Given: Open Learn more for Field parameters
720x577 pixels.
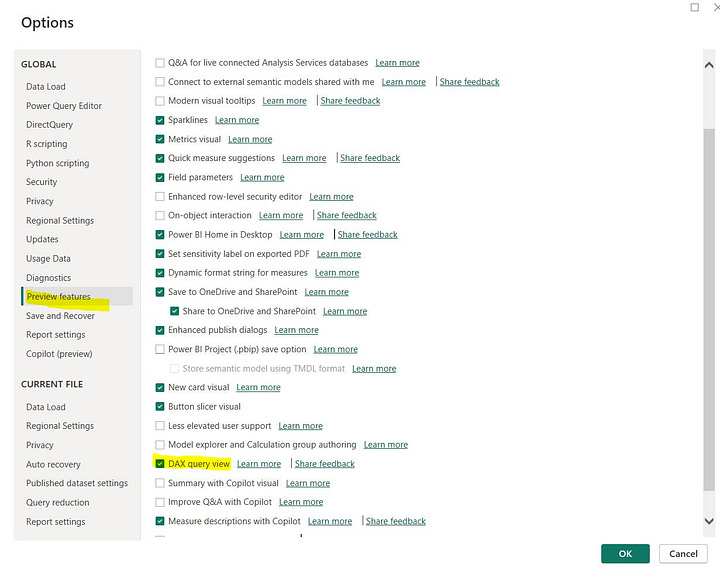Looking at the screenshot, I should 262,177.
